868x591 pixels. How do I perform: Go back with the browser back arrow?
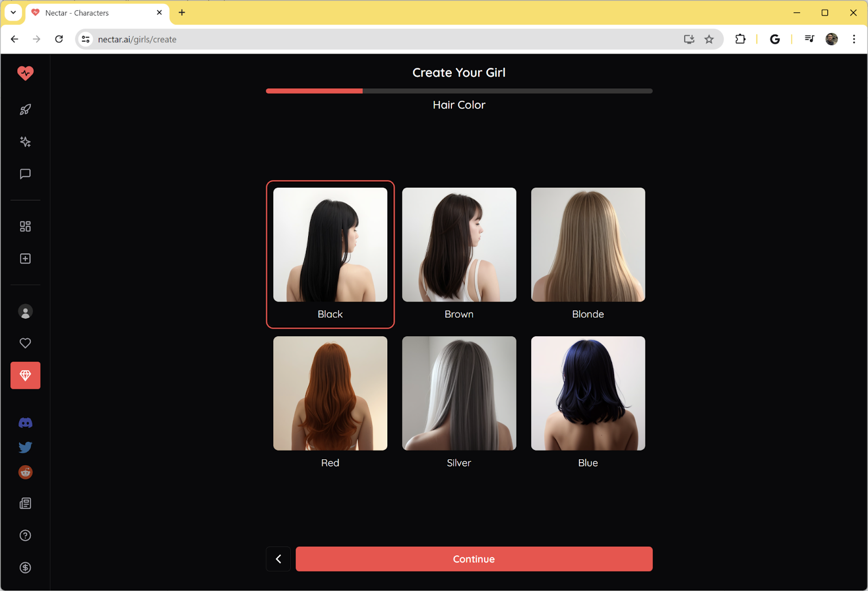tap(15, 39)
